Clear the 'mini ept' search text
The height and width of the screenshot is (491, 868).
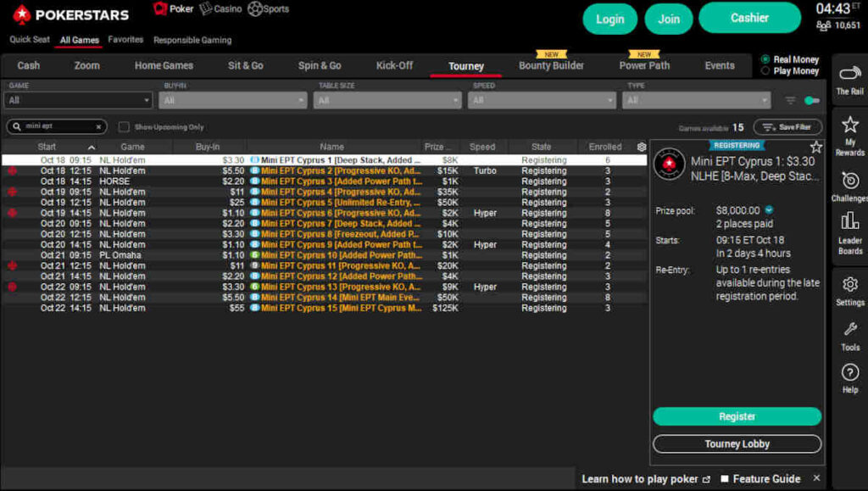point(98,126)
